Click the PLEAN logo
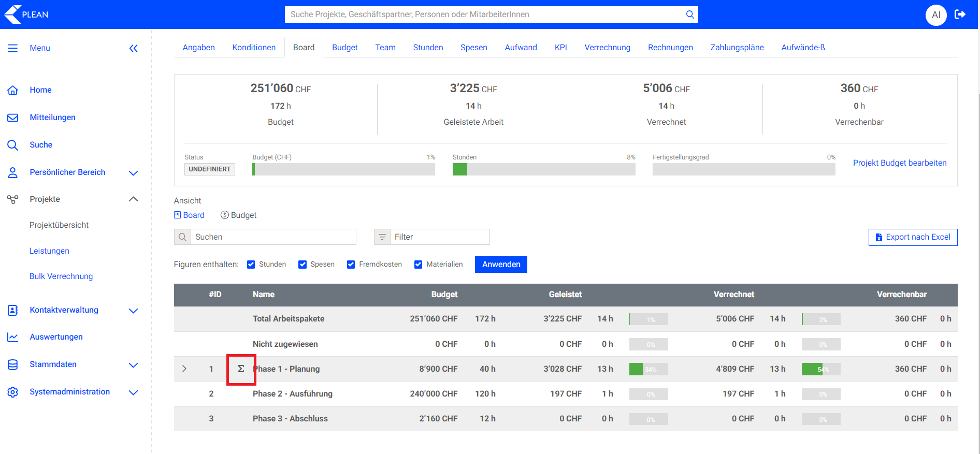The image size is (980, 454). tap(26, 14)
